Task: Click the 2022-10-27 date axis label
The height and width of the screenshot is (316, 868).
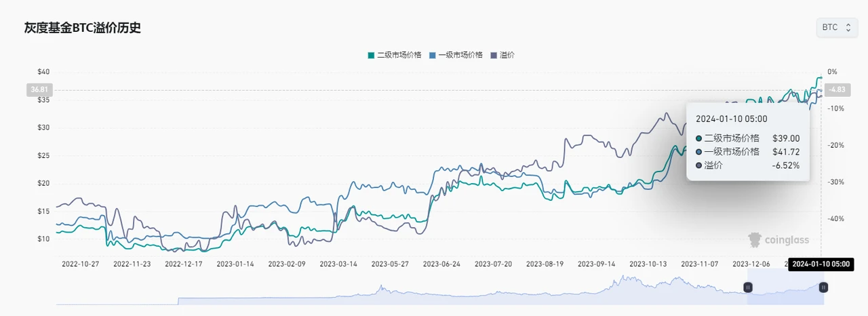Action: (80, 264)
